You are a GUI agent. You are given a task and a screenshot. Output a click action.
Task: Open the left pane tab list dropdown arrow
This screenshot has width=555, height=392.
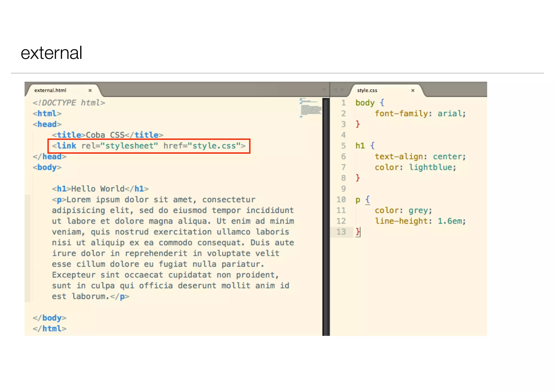324,90
